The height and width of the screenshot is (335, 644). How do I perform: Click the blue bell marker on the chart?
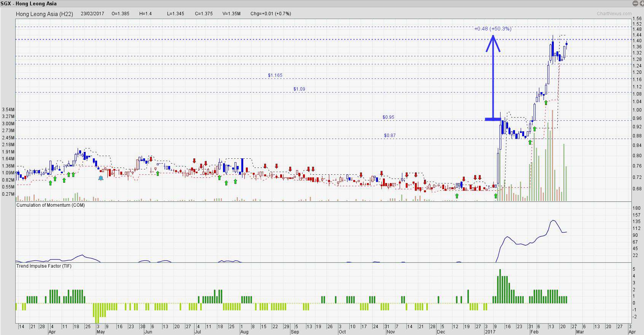coord(100,178)
